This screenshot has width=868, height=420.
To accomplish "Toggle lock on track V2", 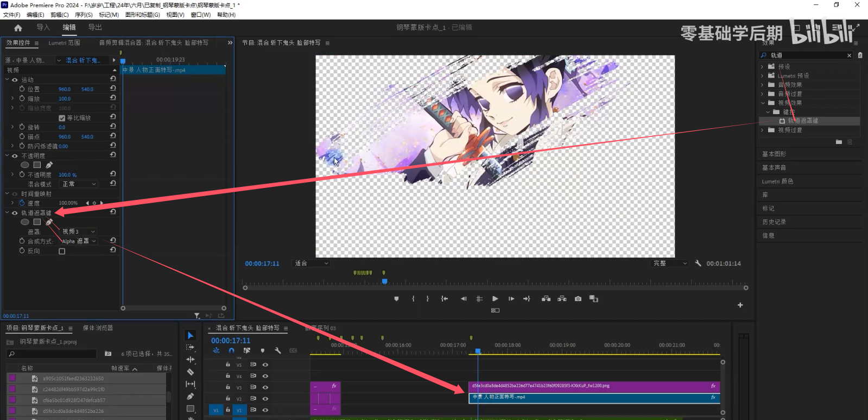I will (x=228, y=398).
